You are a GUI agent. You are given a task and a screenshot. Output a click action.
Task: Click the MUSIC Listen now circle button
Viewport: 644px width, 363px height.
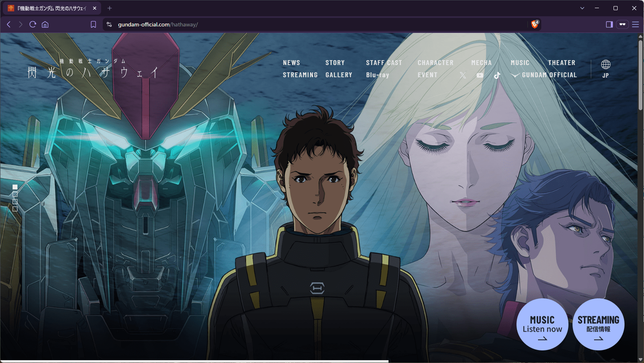542,324
